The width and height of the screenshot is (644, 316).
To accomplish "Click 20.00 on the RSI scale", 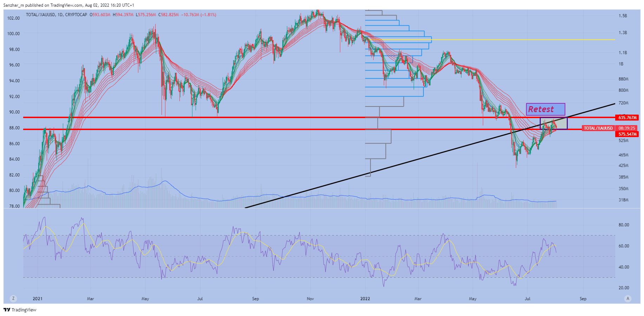I will point(624,288).
